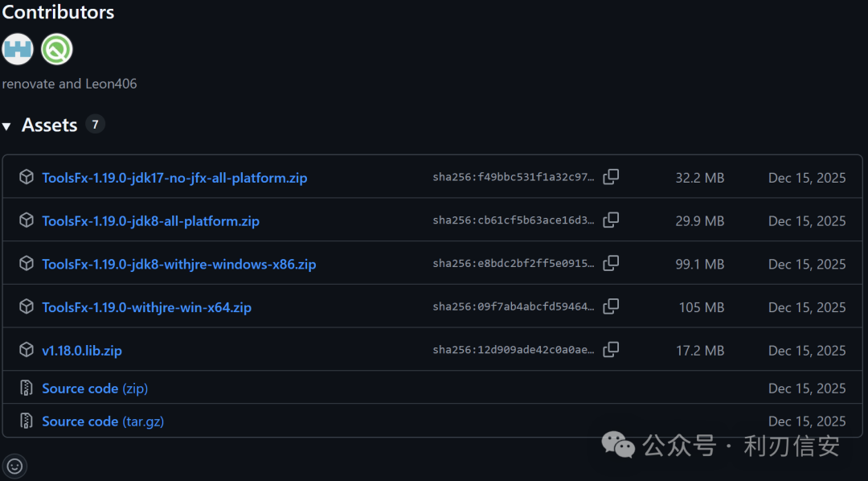Open the emoji reaction picker

[x=15, y=466]
